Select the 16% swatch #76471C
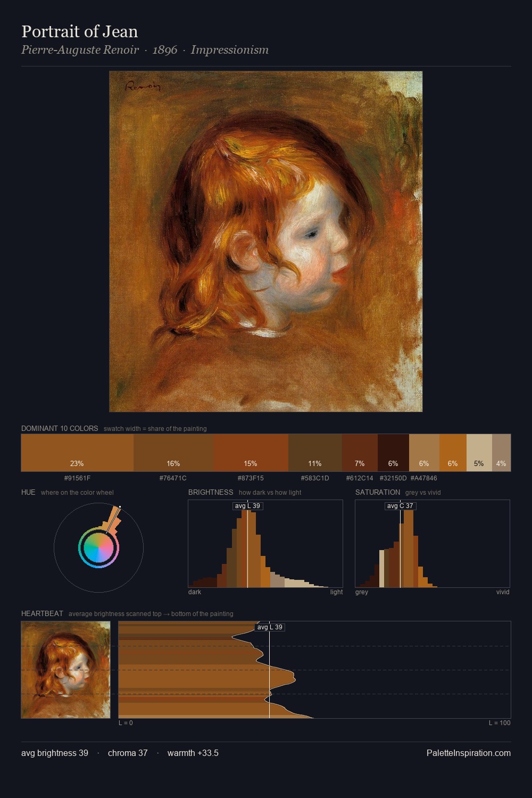Screen dimensions: 532x798 [x=173, y=453]
